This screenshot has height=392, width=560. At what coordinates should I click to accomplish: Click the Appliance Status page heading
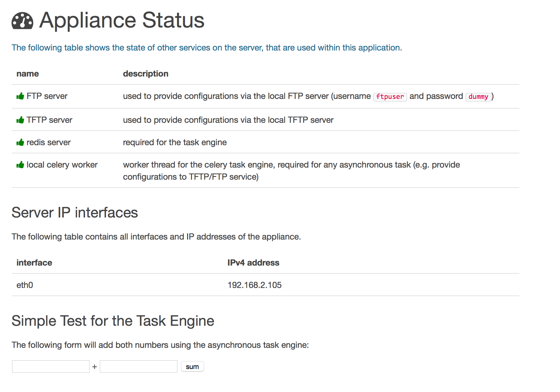tap(122, 20)
